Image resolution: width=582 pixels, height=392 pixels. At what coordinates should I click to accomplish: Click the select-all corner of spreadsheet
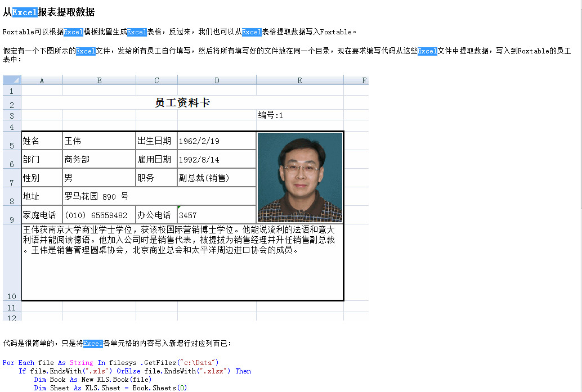point(12,80)
